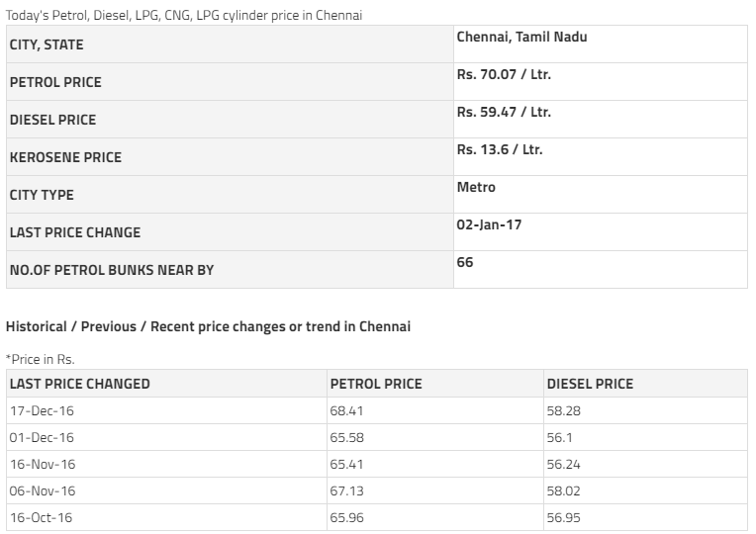756x534 pixels.
Task: Click the 66 petrol bunks value
Action: [465, 263]
